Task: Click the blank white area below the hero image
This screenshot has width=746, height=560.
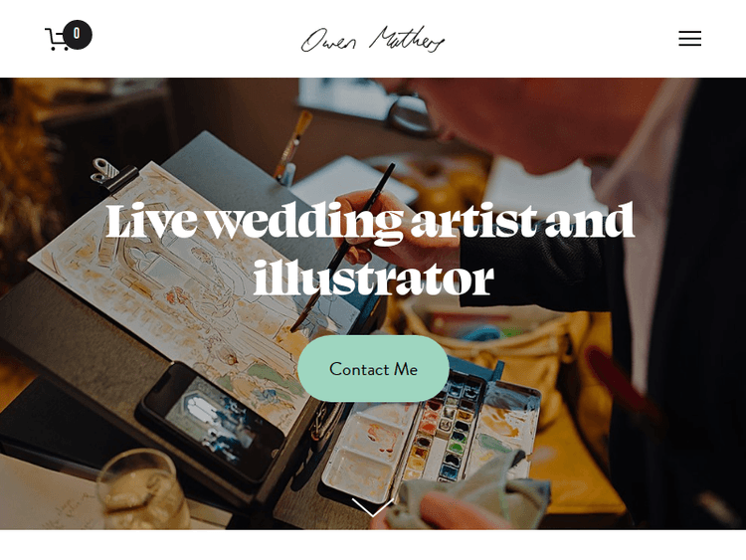Action: point(373,545)
